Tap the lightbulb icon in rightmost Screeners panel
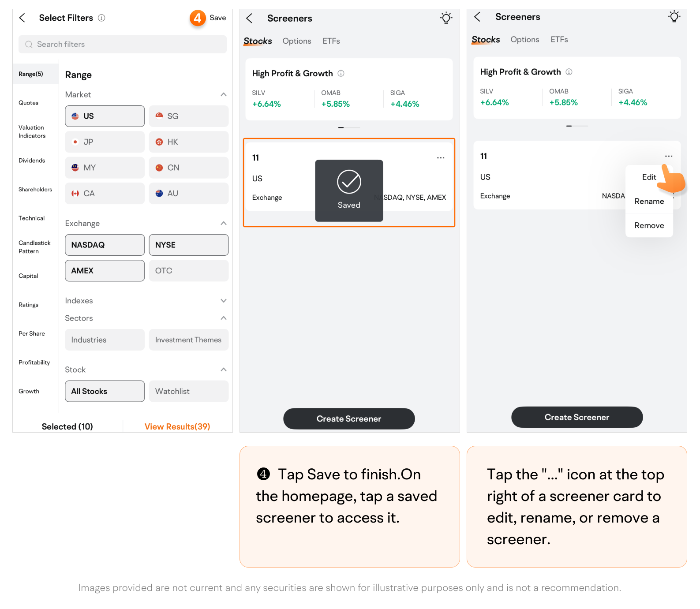Screen dimensions: 700x609 [x=674, y=17]
